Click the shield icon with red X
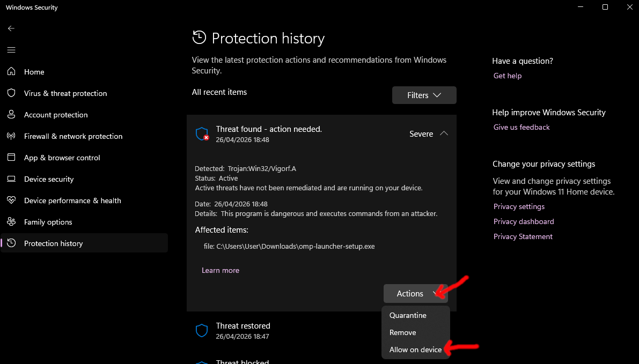The width and height of the screenshot is (639, 364). (202, 134)
